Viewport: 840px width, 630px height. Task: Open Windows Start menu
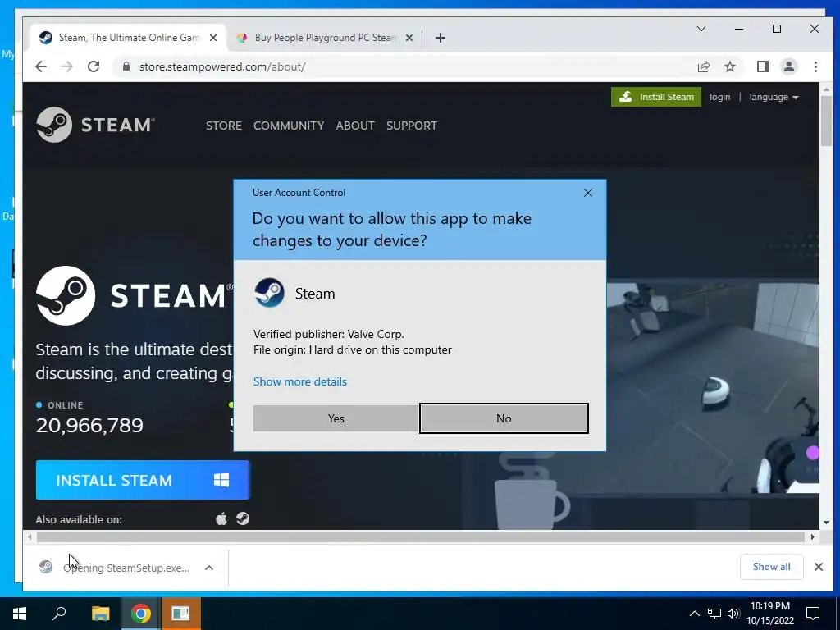(20, 614)
